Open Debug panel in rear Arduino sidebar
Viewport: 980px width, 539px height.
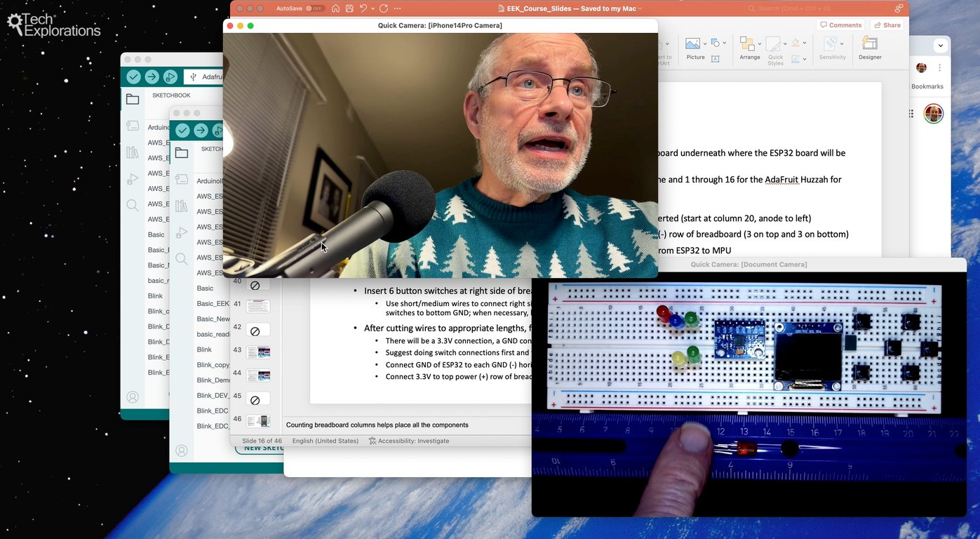tap(133, 179)
